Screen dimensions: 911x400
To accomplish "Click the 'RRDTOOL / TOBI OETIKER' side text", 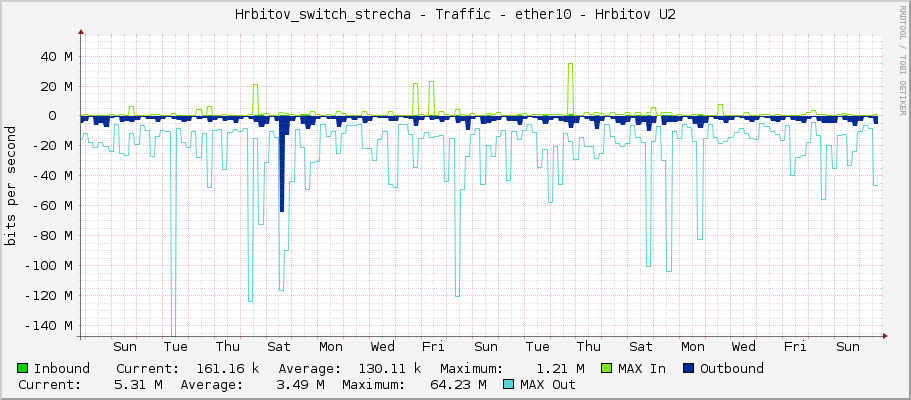I will tap(903, 60).
